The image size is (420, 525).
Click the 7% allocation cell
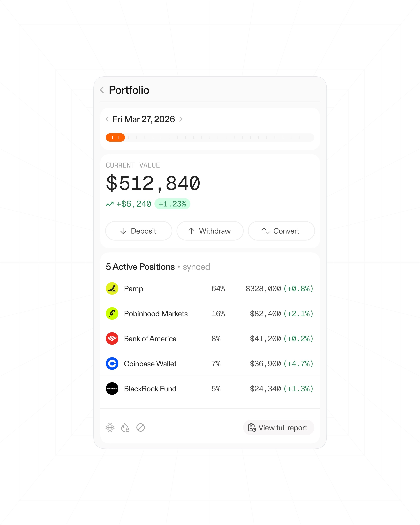coord(216,364)
